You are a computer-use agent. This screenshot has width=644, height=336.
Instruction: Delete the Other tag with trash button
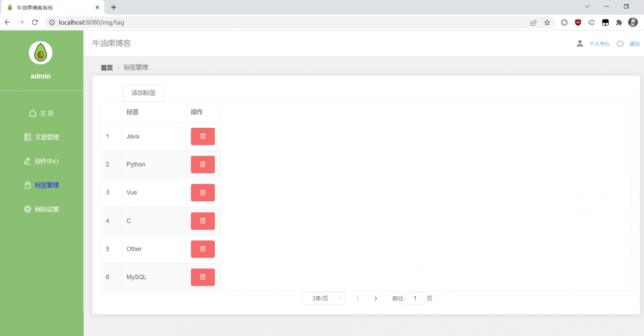tap(203, 249)
